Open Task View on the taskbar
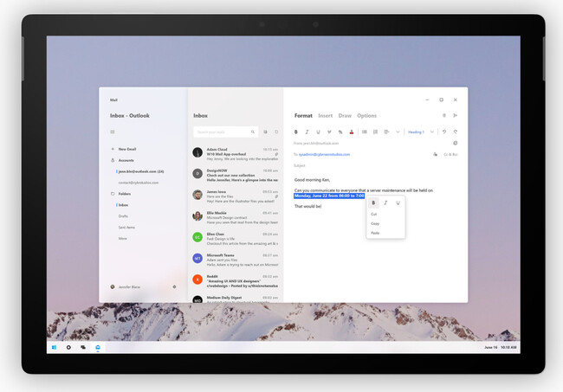563x392 pixels. pos(83,347)
